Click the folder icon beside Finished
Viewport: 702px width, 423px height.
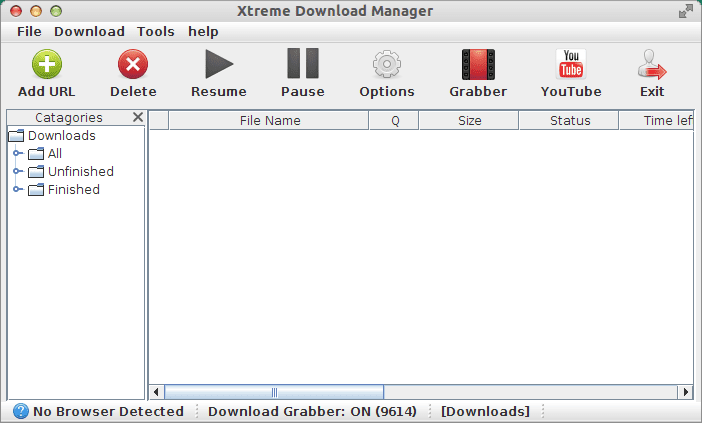pos(36,189)
